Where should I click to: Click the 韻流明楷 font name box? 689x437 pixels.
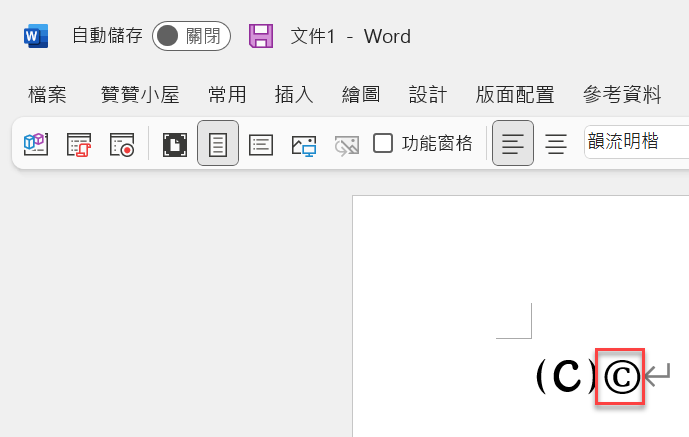click(637, 142)
